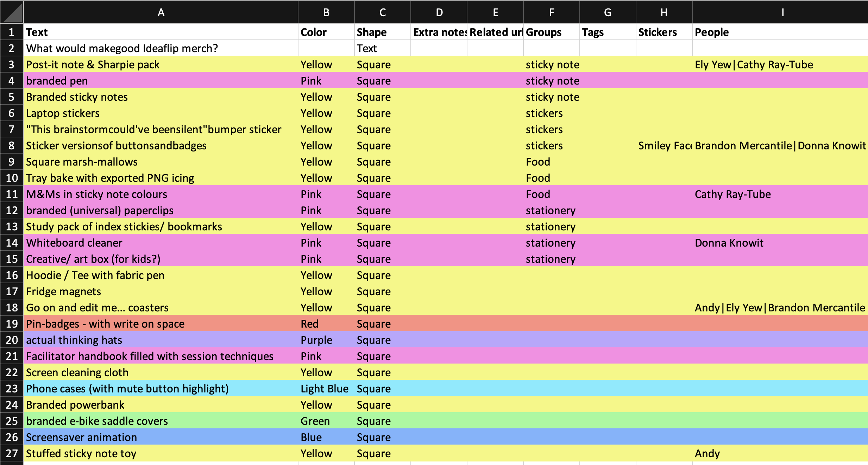868x465 pixels.
Task: Select column G header
Action: 608,12
